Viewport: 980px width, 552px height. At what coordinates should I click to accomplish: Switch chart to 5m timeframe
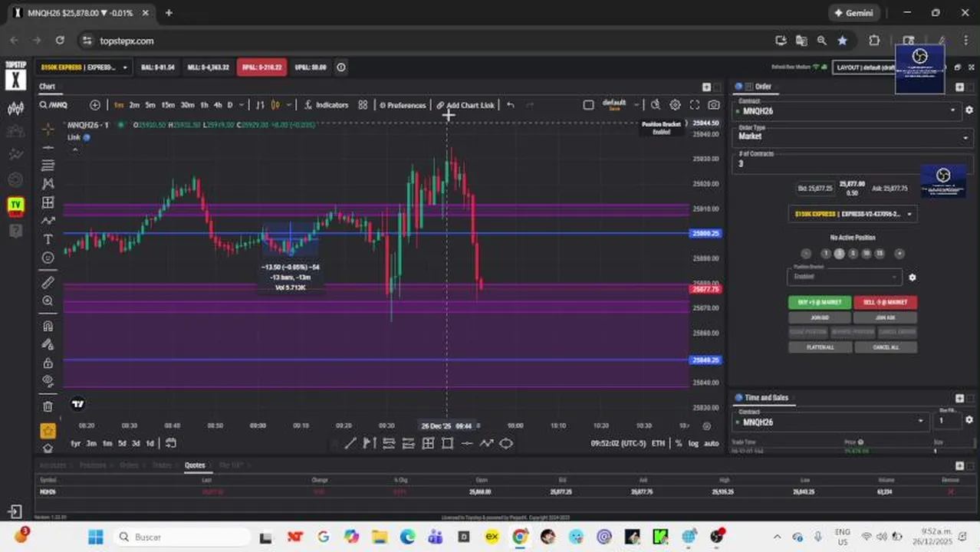click(x=150, y=105)
